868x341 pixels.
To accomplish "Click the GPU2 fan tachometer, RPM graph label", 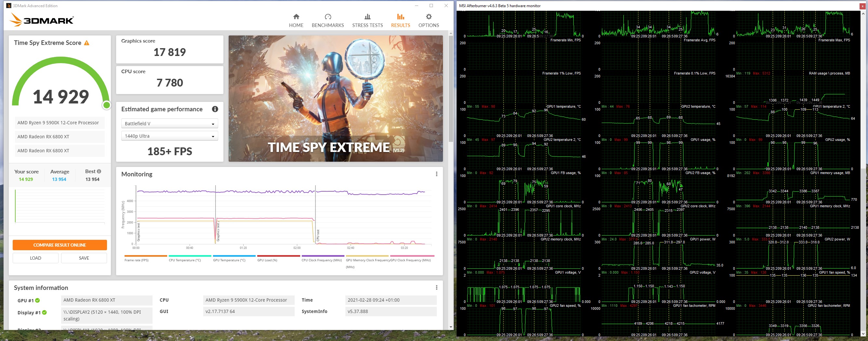I will tap(829, 306).
